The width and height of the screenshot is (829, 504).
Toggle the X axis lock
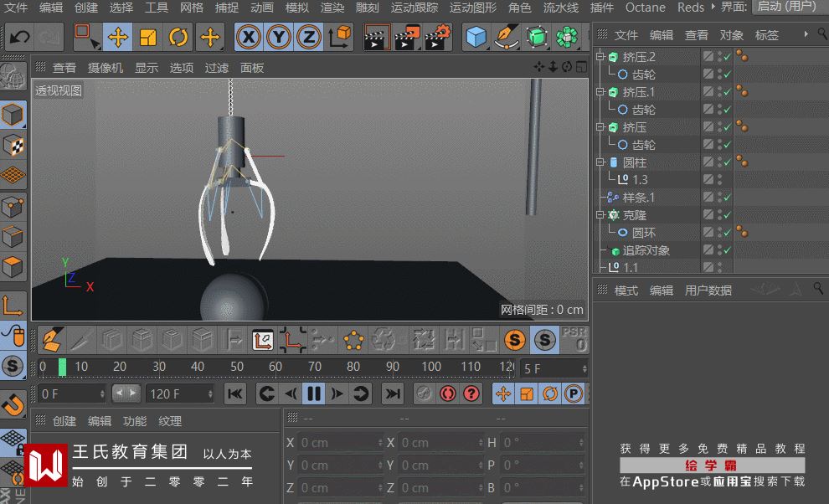248,38
